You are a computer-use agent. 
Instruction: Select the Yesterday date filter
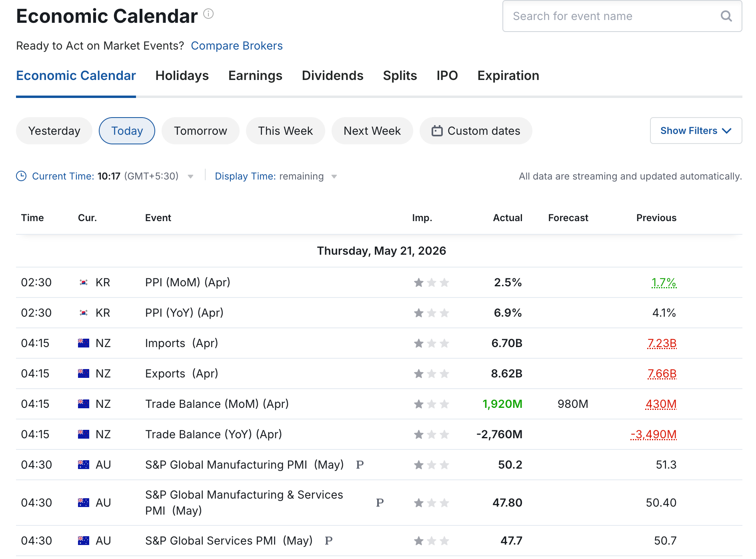[54, 131]
